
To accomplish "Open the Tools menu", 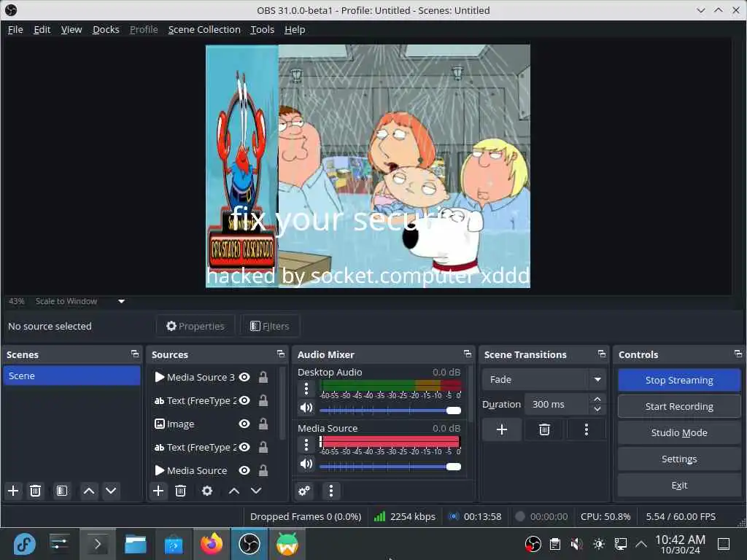I will point(263,29).
